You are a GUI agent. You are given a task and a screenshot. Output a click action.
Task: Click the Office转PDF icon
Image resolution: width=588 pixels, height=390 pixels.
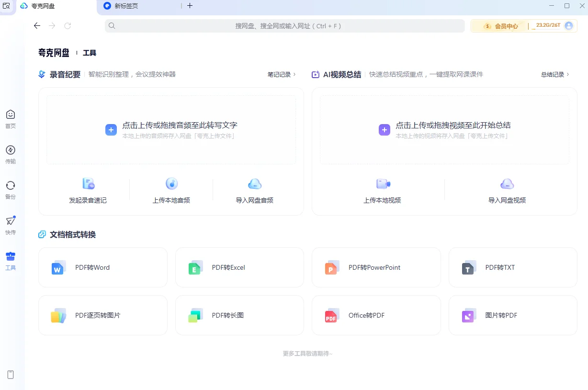click(x=332, y=315)
